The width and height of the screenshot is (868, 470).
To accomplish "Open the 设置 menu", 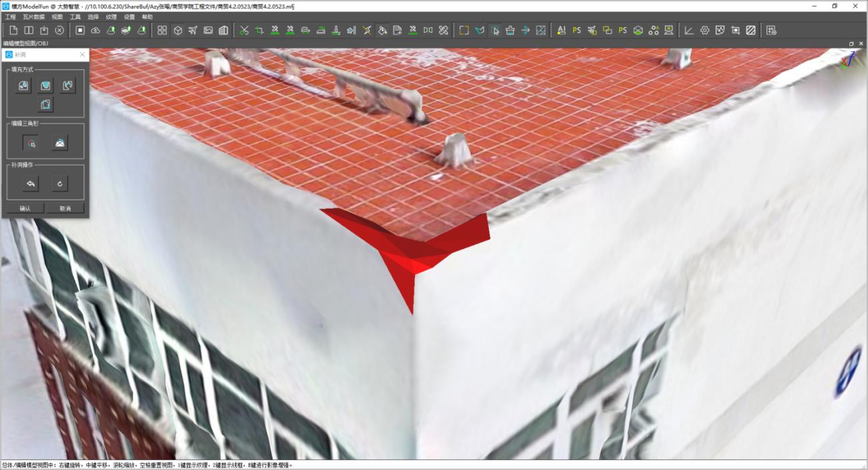I will point(129,17).
